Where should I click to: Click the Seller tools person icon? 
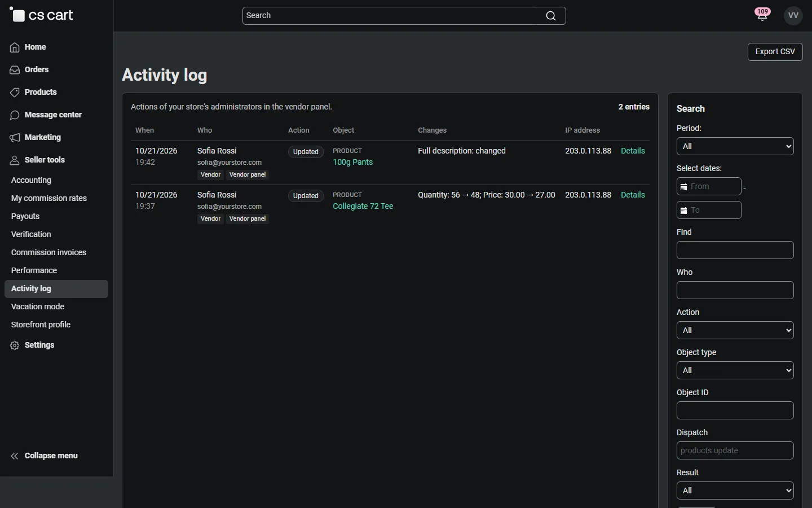tap(15, 160)
